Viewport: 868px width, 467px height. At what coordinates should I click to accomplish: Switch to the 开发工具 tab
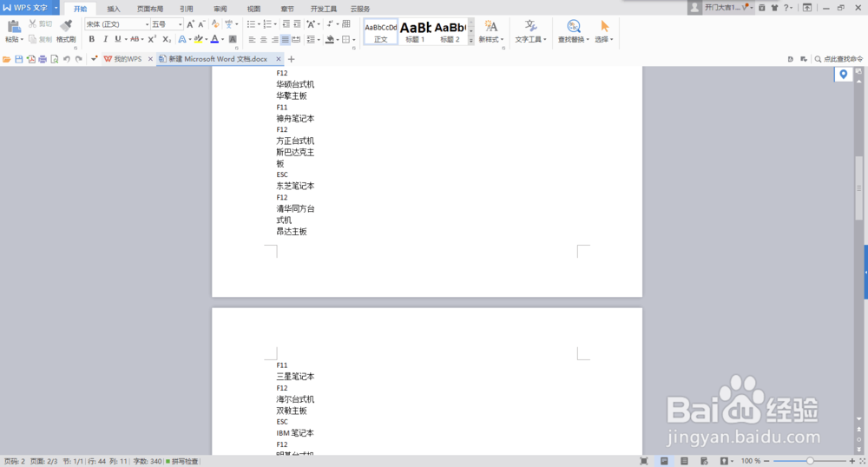pyautogui.click(x=323, y=9)
